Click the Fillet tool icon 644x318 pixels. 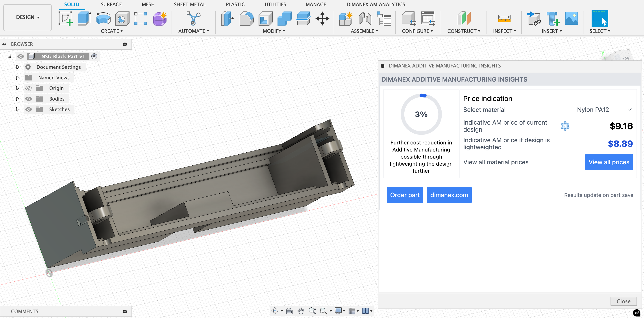[x=246, y=19]
